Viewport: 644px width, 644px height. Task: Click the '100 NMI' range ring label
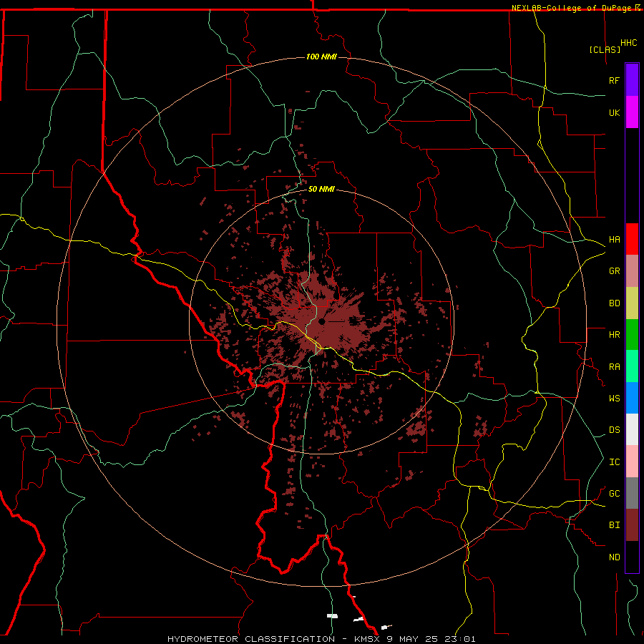pyautogui.click(x=321, y=57)
